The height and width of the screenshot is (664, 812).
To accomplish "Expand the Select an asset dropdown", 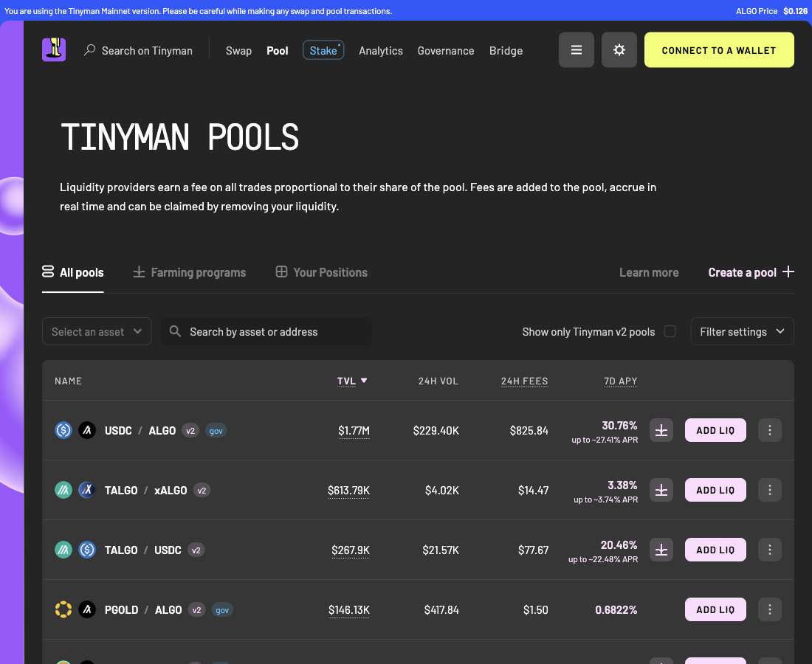I will pos(97,331).
